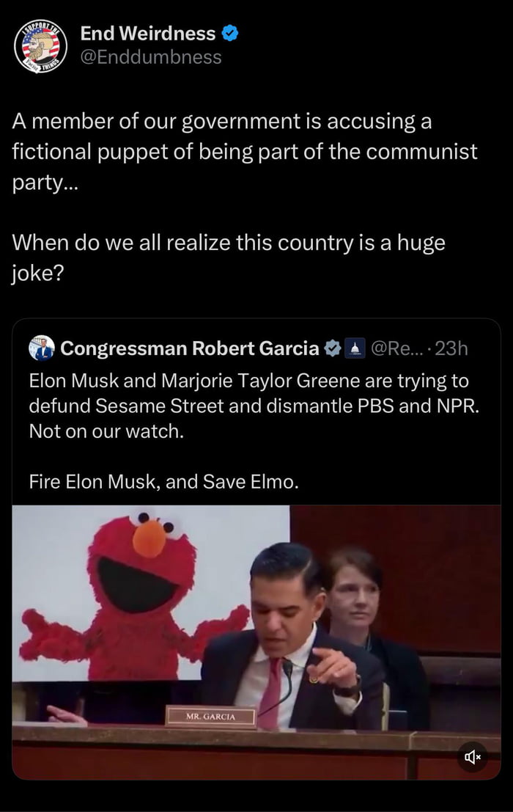Select the End Weirdness display name
513x812 pixels.
coord(142,33)
